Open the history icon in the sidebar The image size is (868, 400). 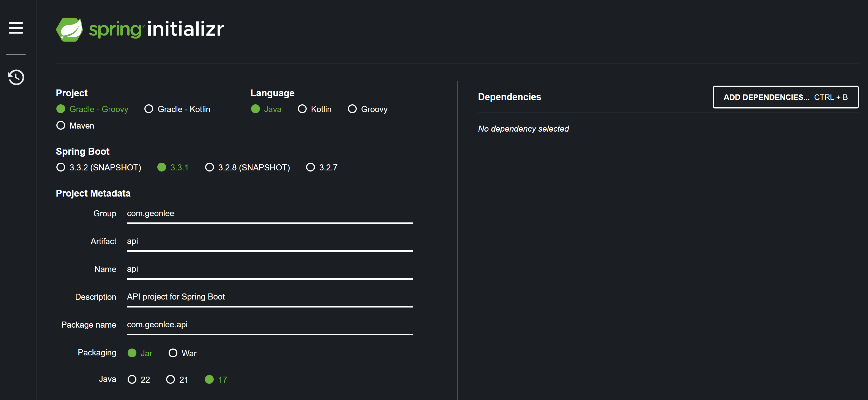(16, 77)
